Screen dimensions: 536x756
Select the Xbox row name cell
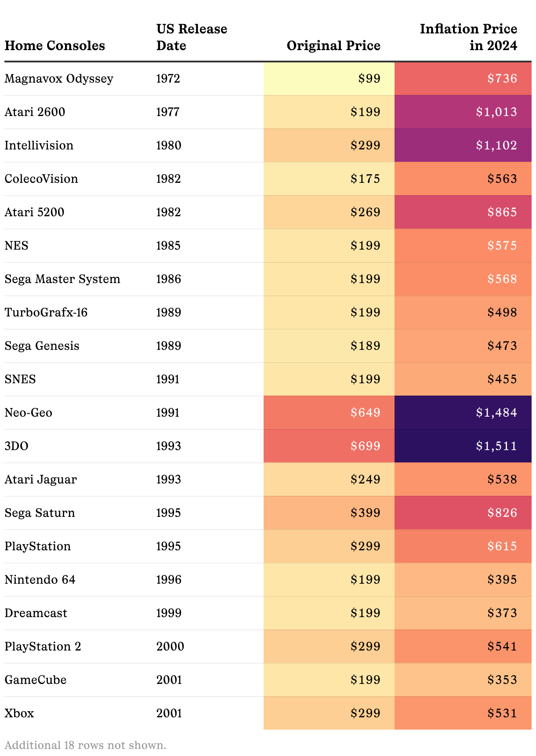[x=19, y=713]
